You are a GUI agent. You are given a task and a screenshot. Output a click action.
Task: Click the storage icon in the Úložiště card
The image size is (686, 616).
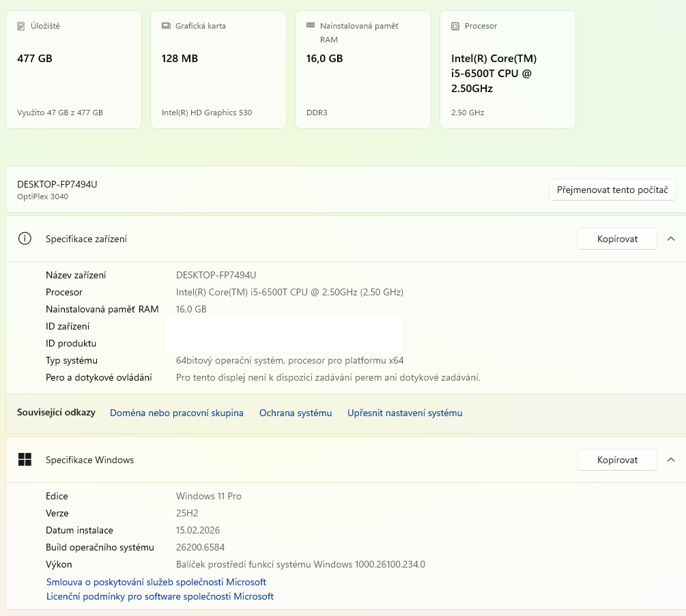(21, 26)
